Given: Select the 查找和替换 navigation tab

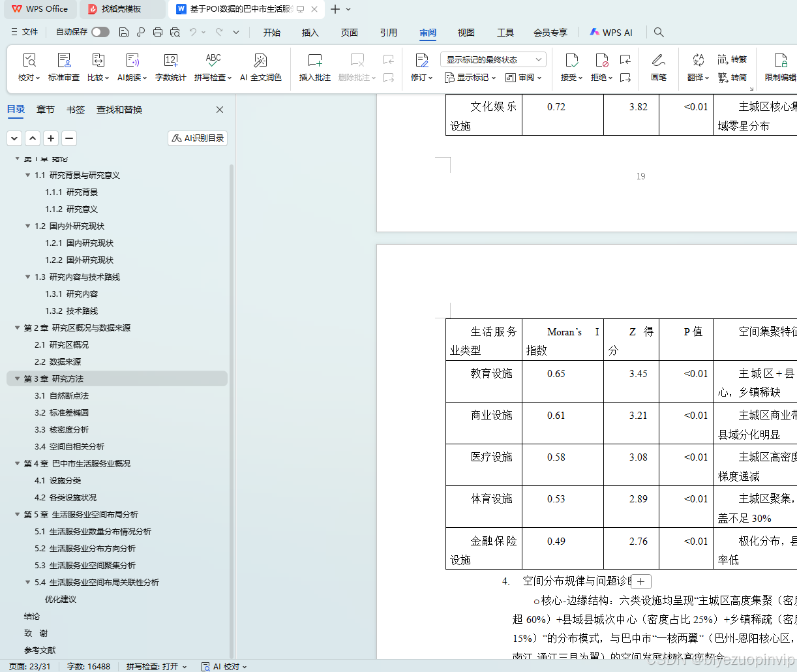Looking at the screenshot, I should coord(119,110).
